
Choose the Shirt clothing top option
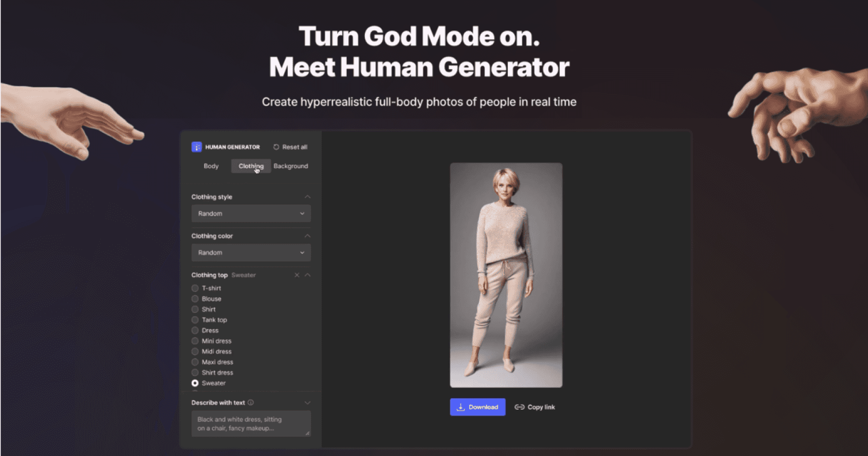click(195, 309)
